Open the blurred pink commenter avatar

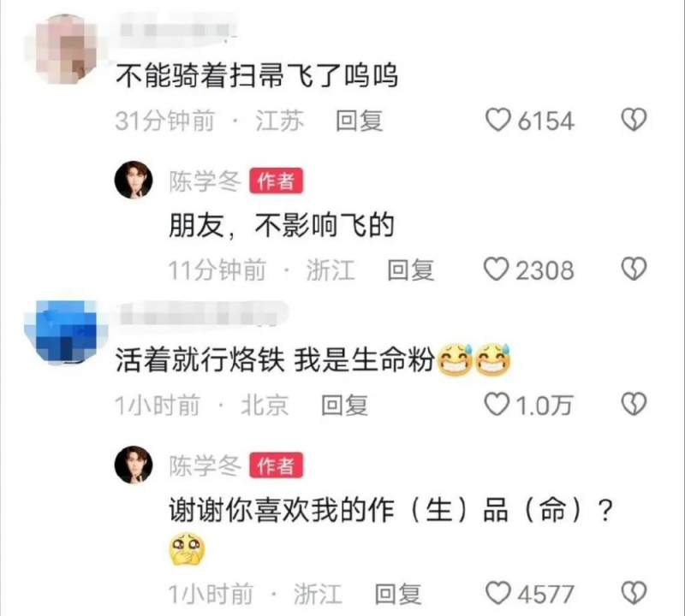pyautogui.click(x=66, y=49)
